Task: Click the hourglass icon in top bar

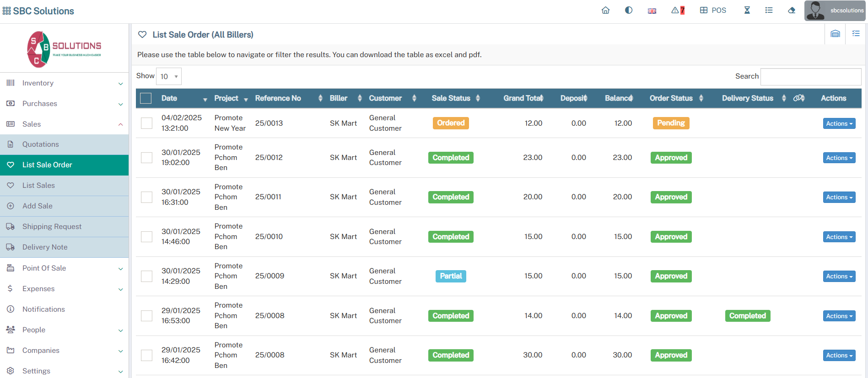Action: coord(747,11)
